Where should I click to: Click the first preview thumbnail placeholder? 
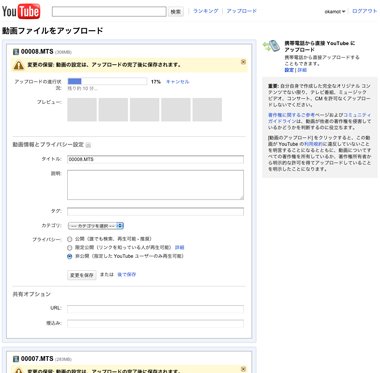pyautogui.click(x=82, y=109)
